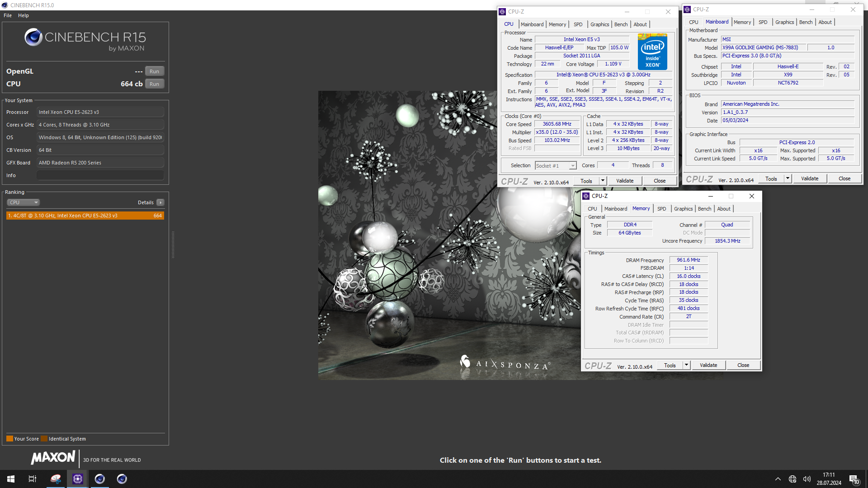Click the Processor field in Your System

tap(100, 112)
